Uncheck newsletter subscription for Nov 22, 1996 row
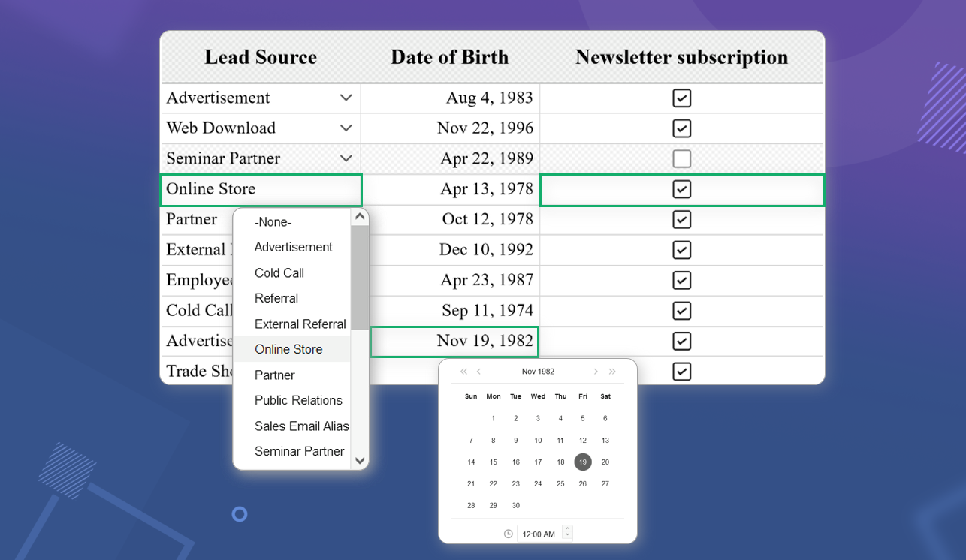This screenshot has height=560, width=966. pos(681,128)
